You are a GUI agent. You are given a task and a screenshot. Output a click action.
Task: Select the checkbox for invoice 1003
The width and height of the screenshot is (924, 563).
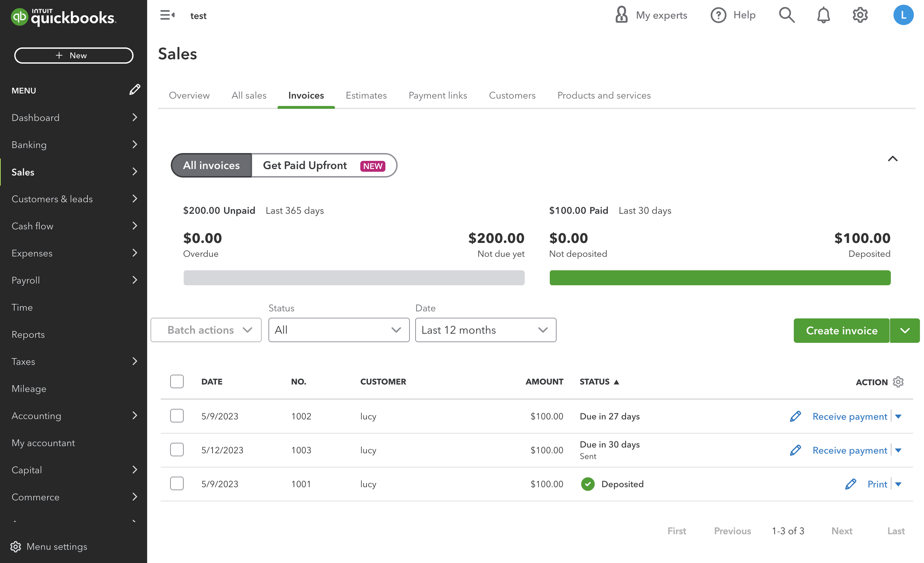177,449
